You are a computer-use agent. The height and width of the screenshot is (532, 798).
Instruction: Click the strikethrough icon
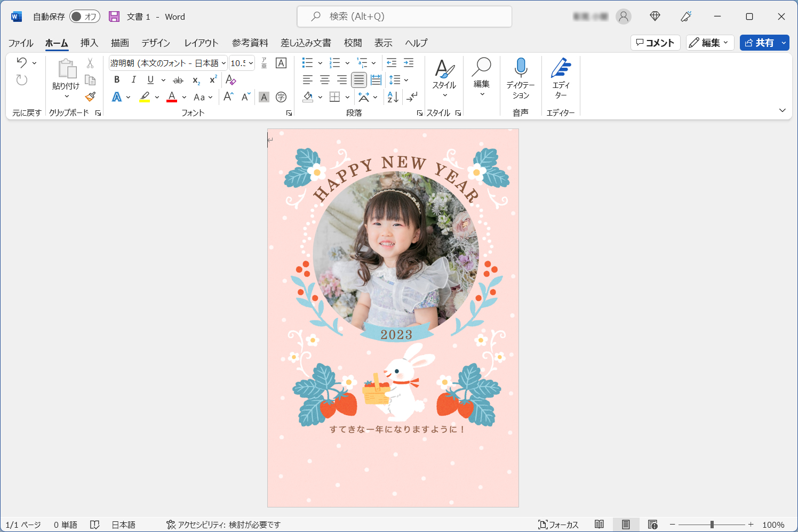coord(178,80)
